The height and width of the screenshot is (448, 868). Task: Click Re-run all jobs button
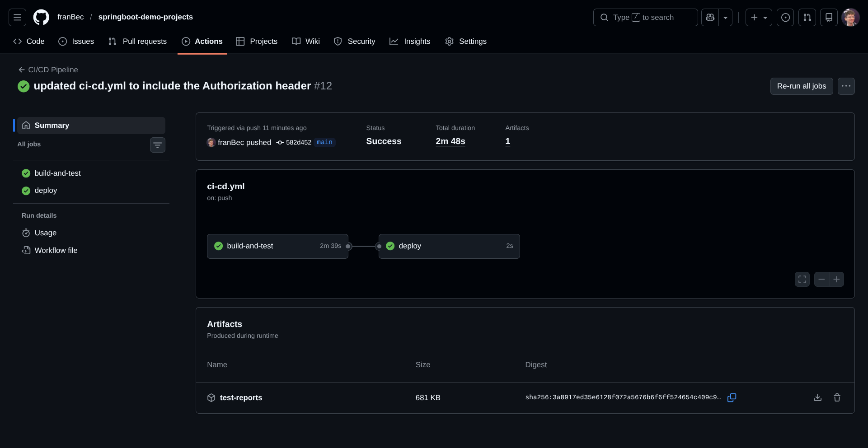coord(801,86)
